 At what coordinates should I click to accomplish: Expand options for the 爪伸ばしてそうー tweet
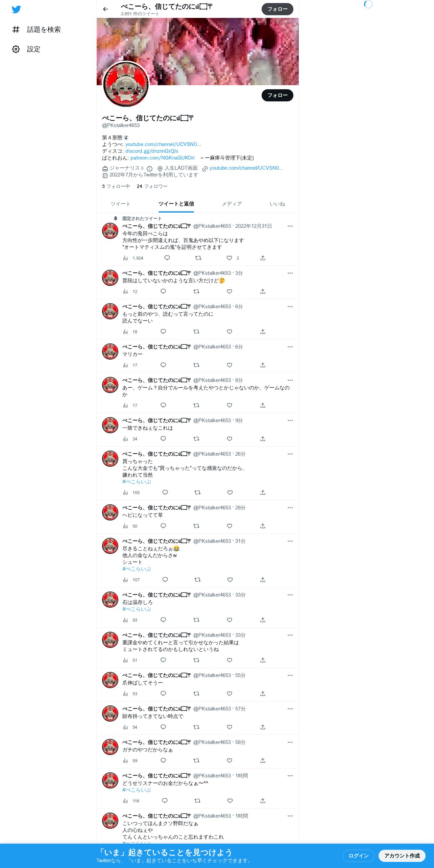(290, 675)
